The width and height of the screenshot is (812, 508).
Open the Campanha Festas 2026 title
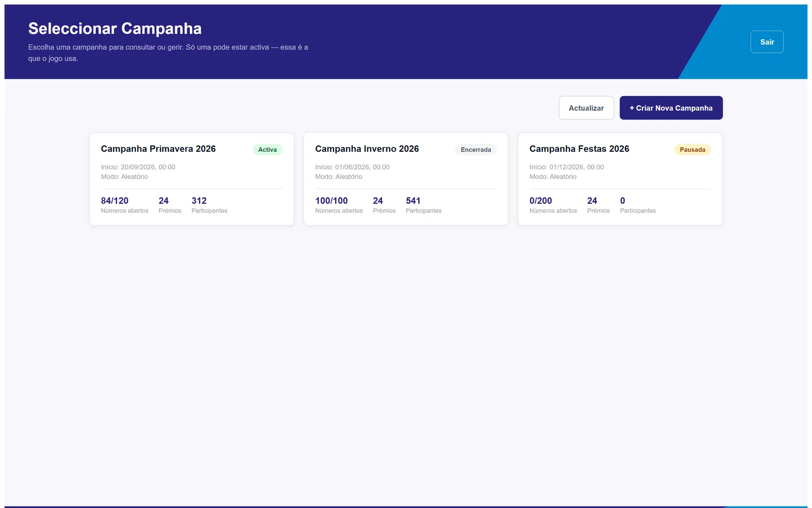579,149
